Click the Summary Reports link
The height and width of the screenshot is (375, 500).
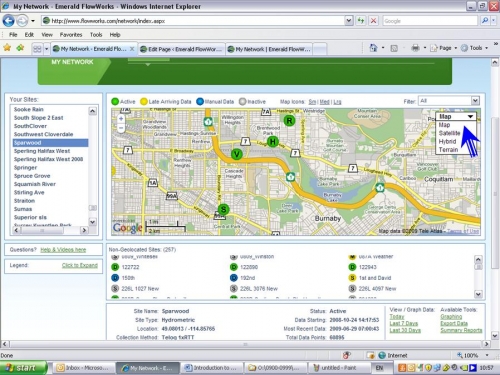click(461, 330)
